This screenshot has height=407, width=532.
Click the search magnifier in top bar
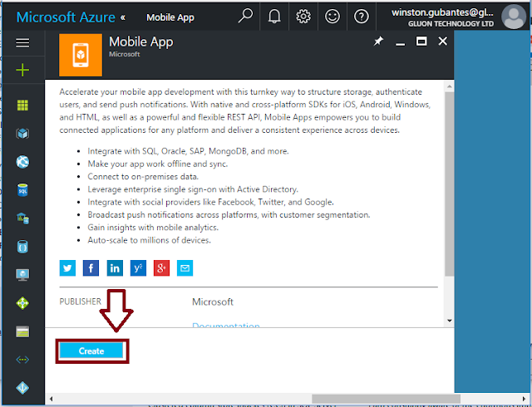coord(245,16)
